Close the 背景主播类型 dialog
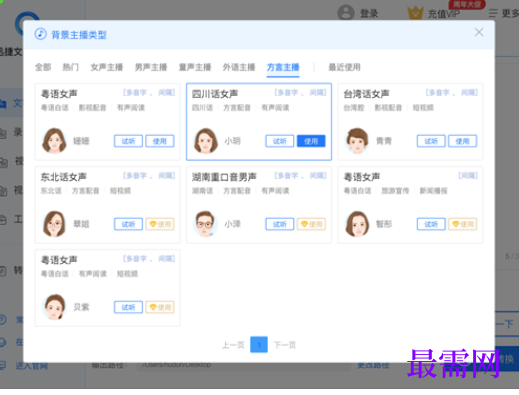This screenshot has width=519, height=395. (479, 32)
